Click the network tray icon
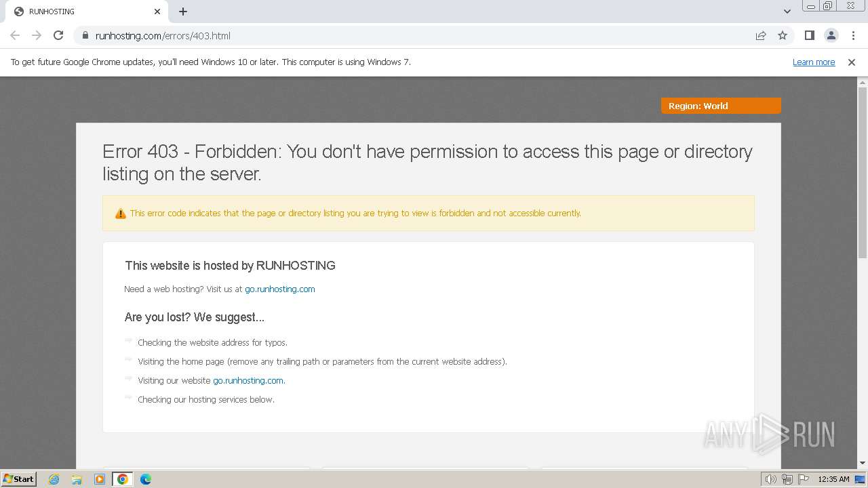 pyautogui.click(x=787, y=479)
